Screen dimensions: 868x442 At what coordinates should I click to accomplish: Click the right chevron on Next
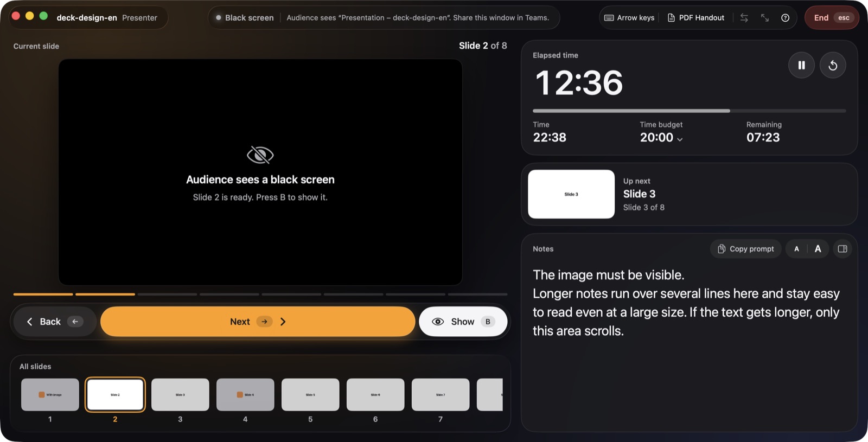[283, 322]
